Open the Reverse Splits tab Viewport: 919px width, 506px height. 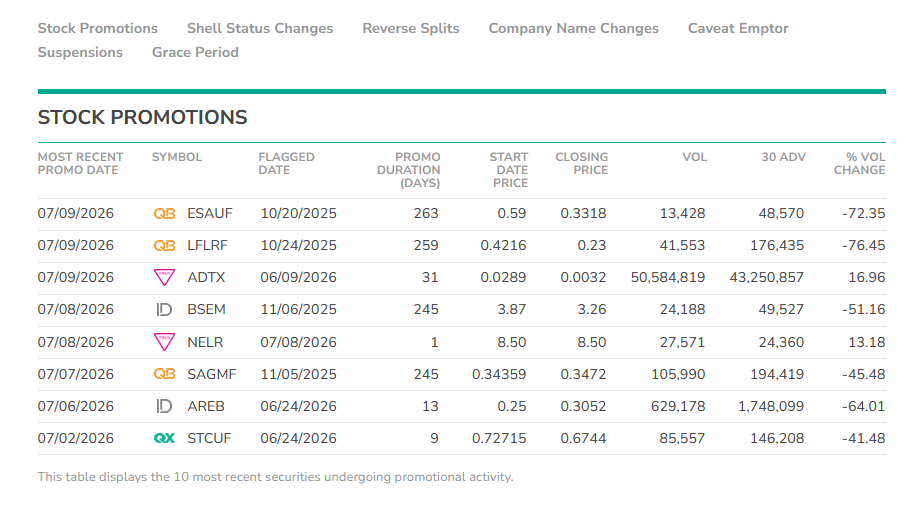click(411, 28)
